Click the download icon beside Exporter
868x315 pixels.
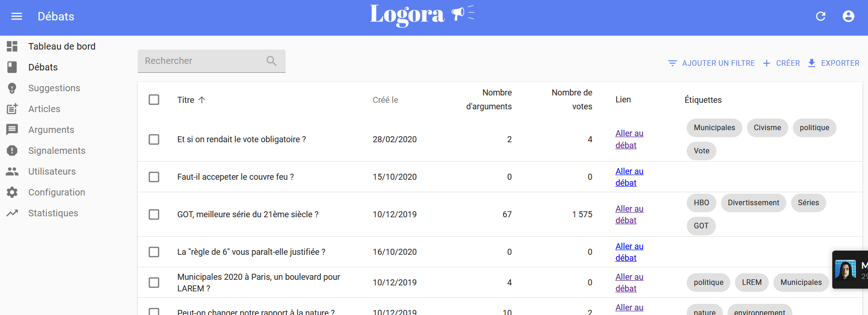(811, 63)
